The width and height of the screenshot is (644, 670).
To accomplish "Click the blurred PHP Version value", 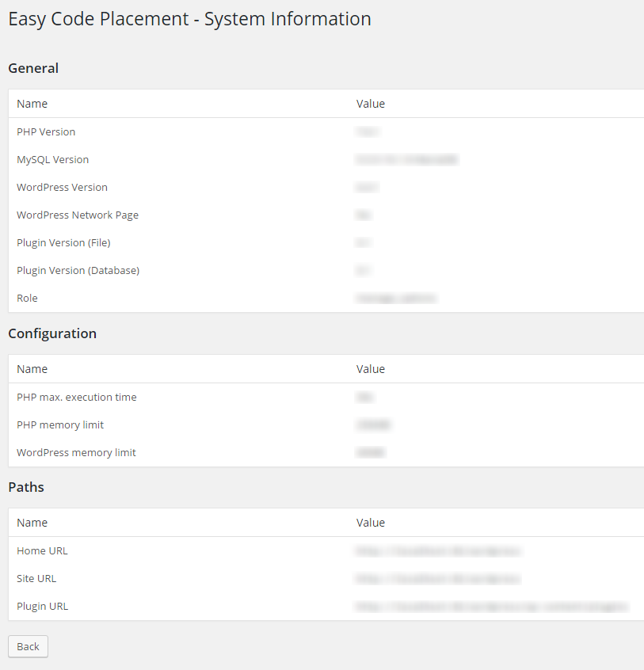I will coord(367,132).
